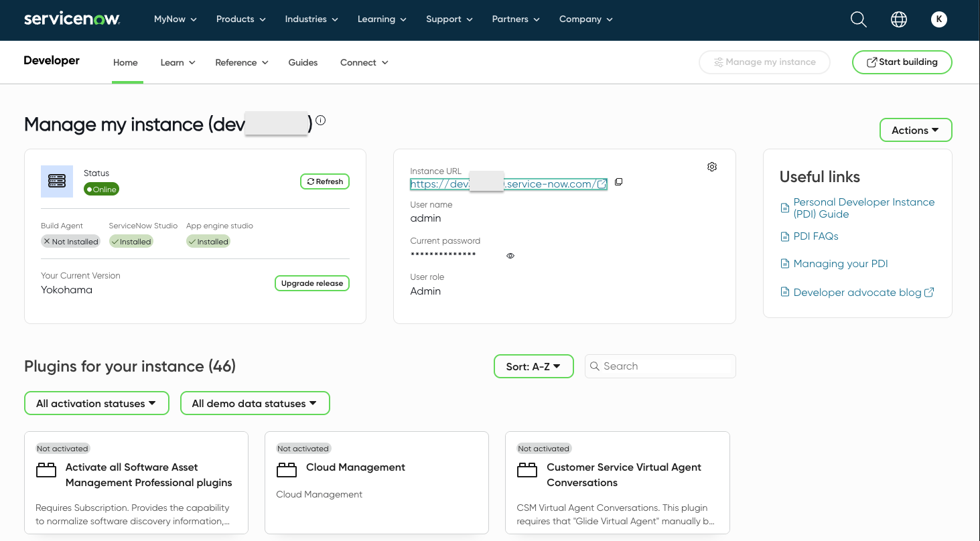The height and width of the screenshot is (541, 980).
Task: Reveal password with the eye icon
Action: click(x=510, y=256)
